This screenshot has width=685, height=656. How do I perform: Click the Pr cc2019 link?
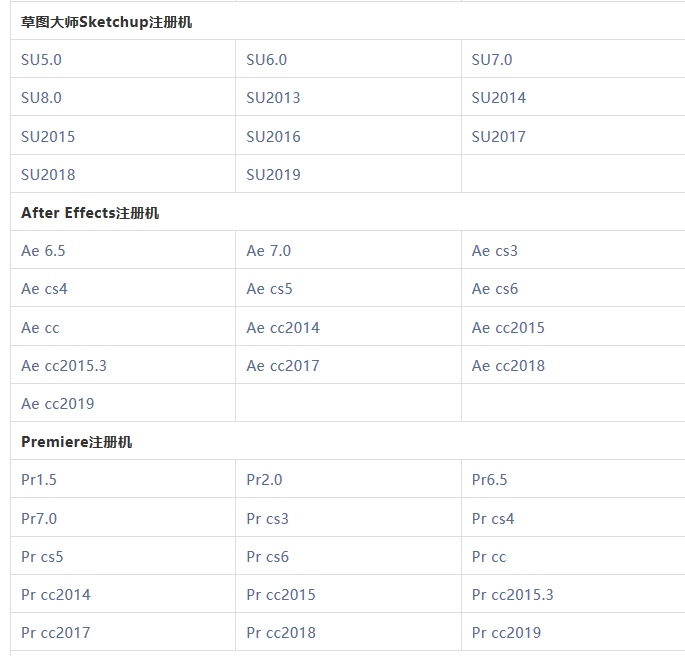(x=506, y=633)
